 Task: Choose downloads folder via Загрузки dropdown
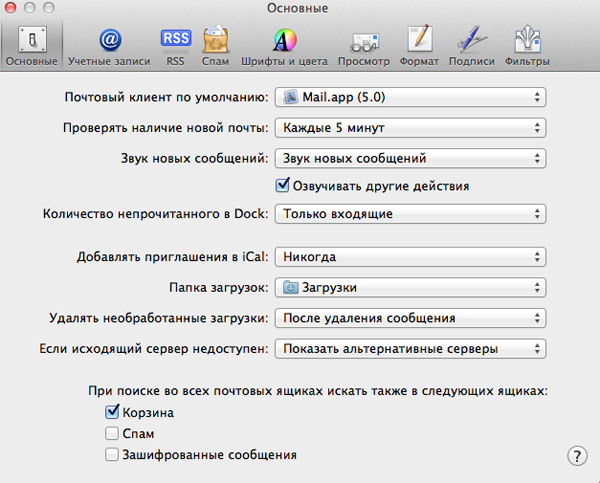(410, 288)
